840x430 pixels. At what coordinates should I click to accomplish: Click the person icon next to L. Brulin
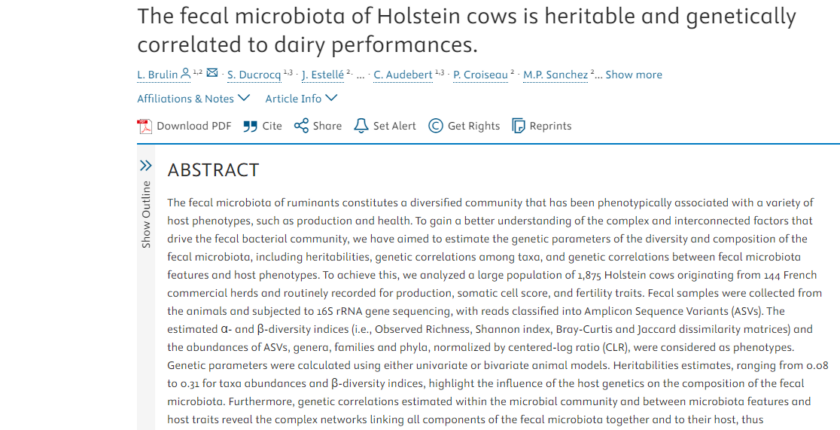coord(186,73)
